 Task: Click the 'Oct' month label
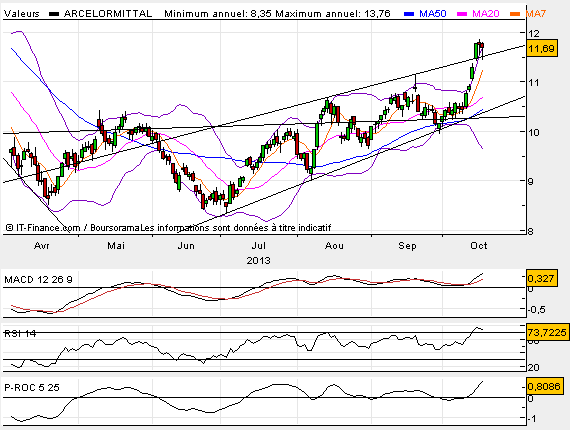479,246
